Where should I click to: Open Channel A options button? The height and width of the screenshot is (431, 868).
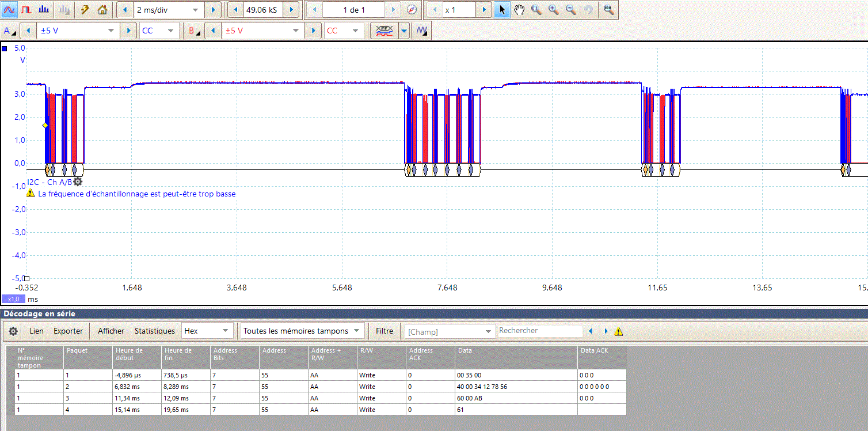(10, 31)
